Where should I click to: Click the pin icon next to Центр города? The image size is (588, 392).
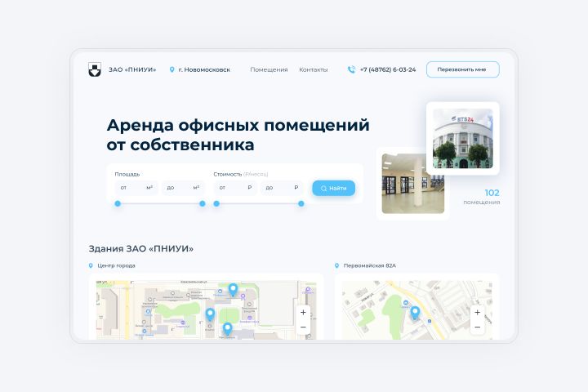[x=91, y=265]
